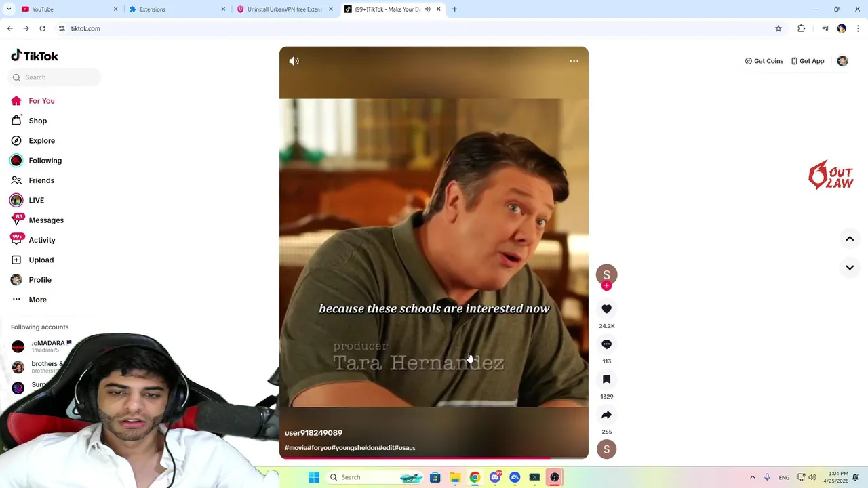Mute the TikTok tab via speaker icon
This screenshot has width=868, height=488.
[427, 9]
